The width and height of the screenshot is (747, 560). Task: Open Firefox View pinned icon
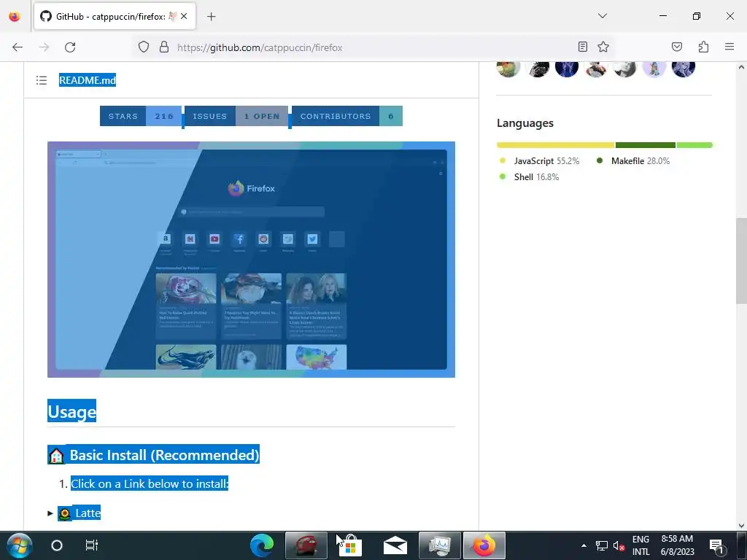[15, 17]
